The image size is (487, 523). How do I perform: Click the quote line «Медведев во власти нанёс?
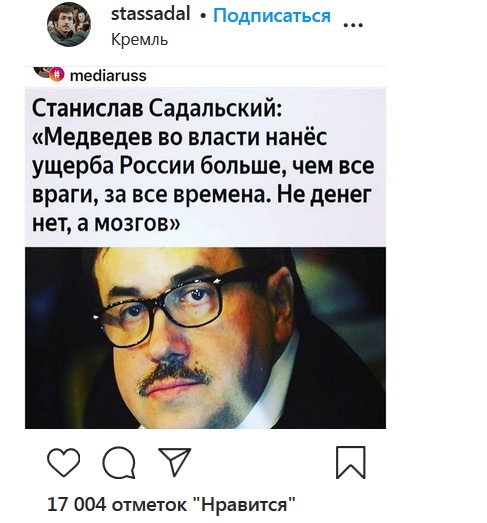tap(179, 137)
